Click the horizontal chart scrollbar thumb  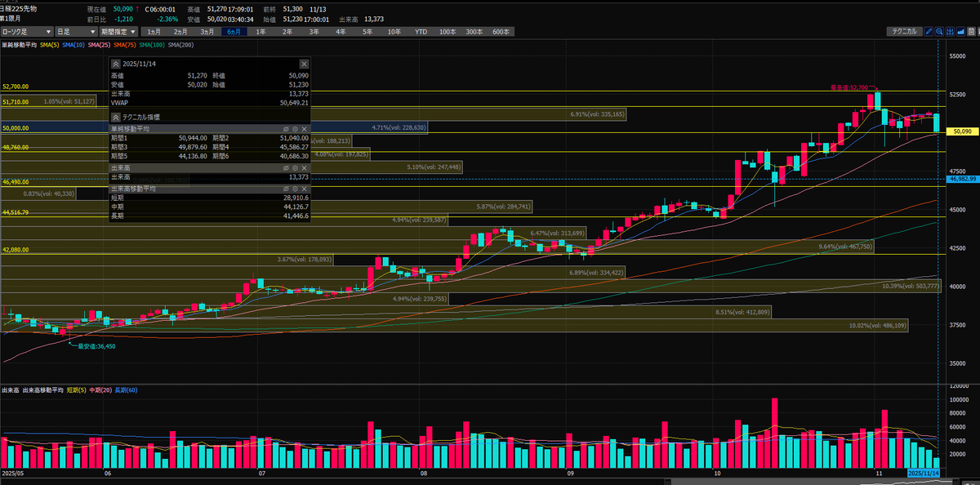(x=812, y=482)
